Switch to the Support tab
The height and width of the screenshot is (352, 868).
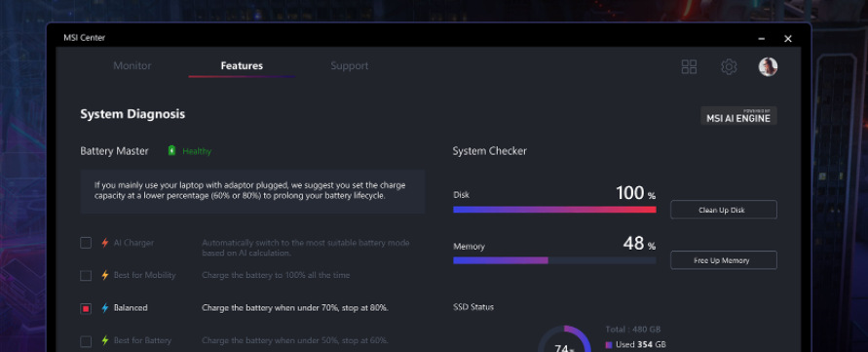(x=350, y=66)
